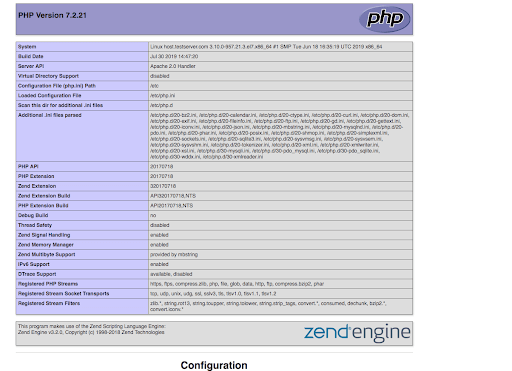Select the API320170718,NTS value

[x=173, y=196]
